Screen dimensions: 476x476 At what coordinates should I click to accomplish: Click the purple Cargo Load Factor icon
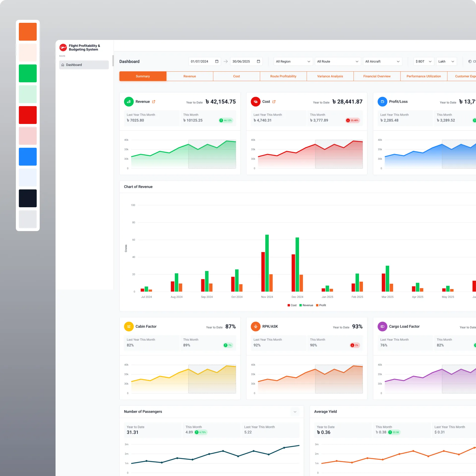(x=382, y=327)
